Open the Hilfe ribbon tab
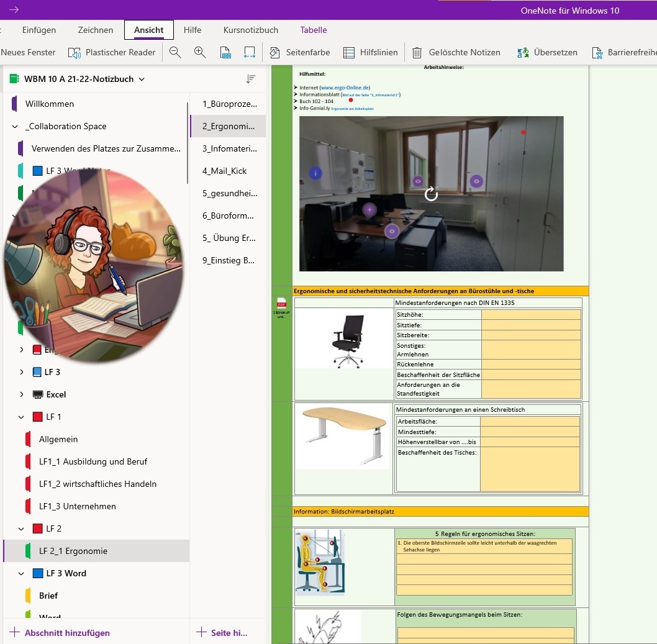 tap(193, 30)
